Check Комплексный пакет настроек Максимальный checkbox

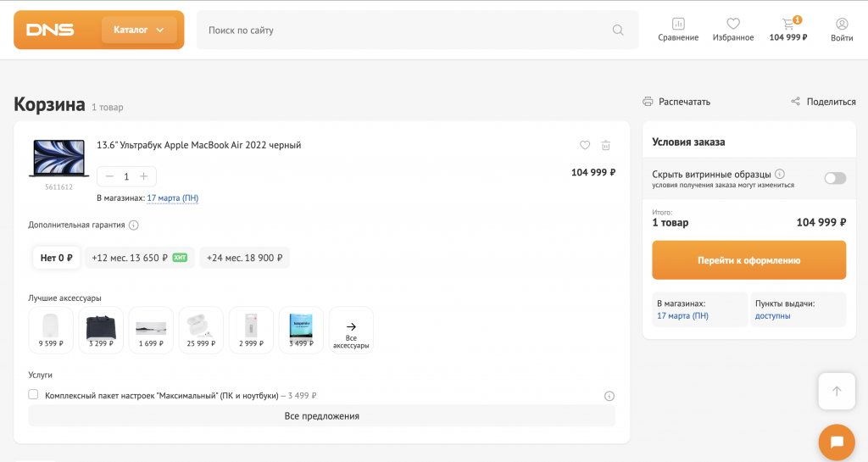(33, 394)
